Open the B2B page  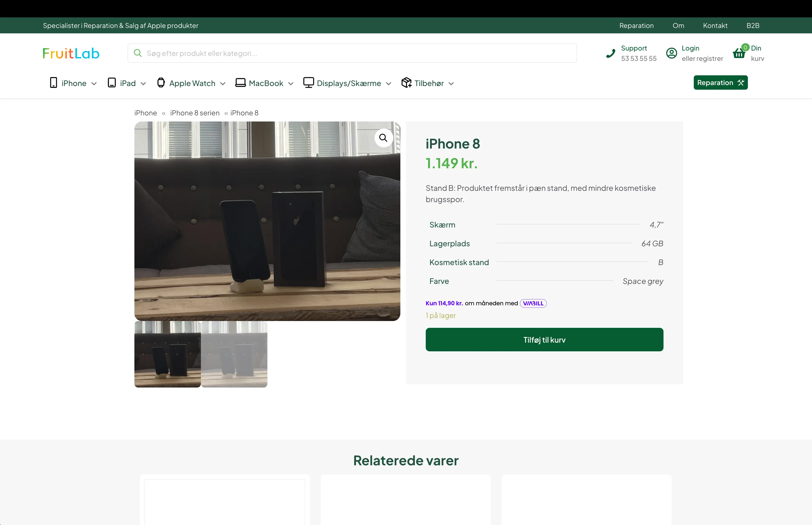[x=753, y=26]
